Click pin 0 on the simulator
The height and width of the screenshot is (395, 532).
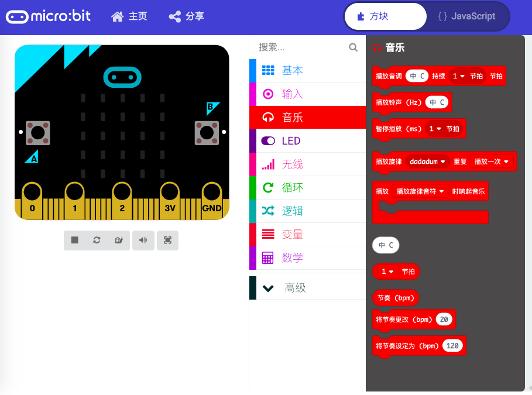(32, 200)
